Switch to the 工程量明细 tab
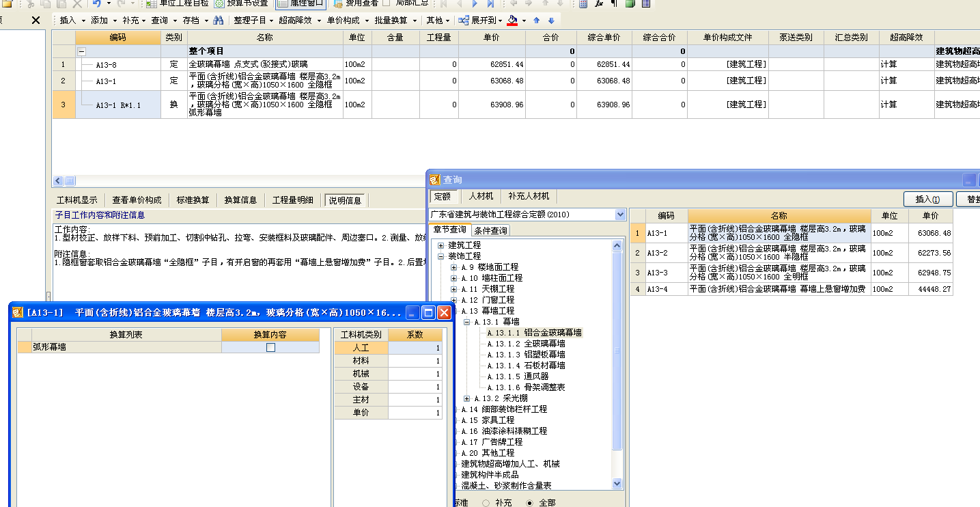Screen dimensions: 980x507 click(x=292, y=200)
